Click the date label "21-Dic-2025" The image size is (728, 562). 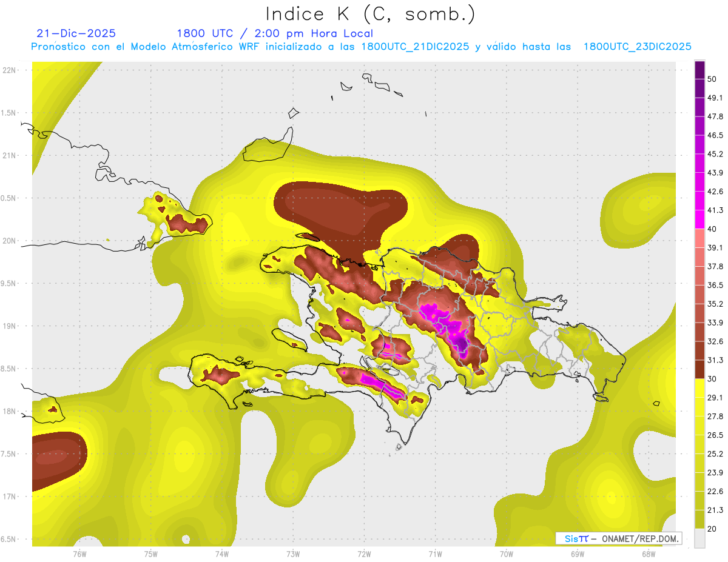point(76,33)
